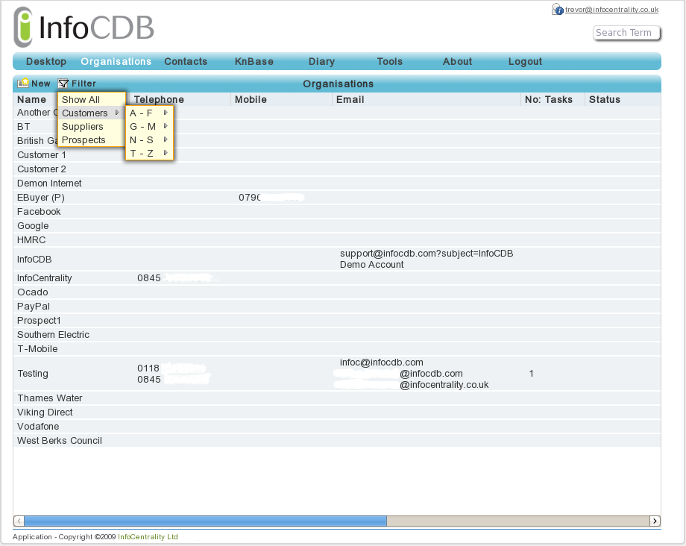This screenshot has height=546, width=686.
Task: Open the Contacts menu
Action: [x=186, y=62]
